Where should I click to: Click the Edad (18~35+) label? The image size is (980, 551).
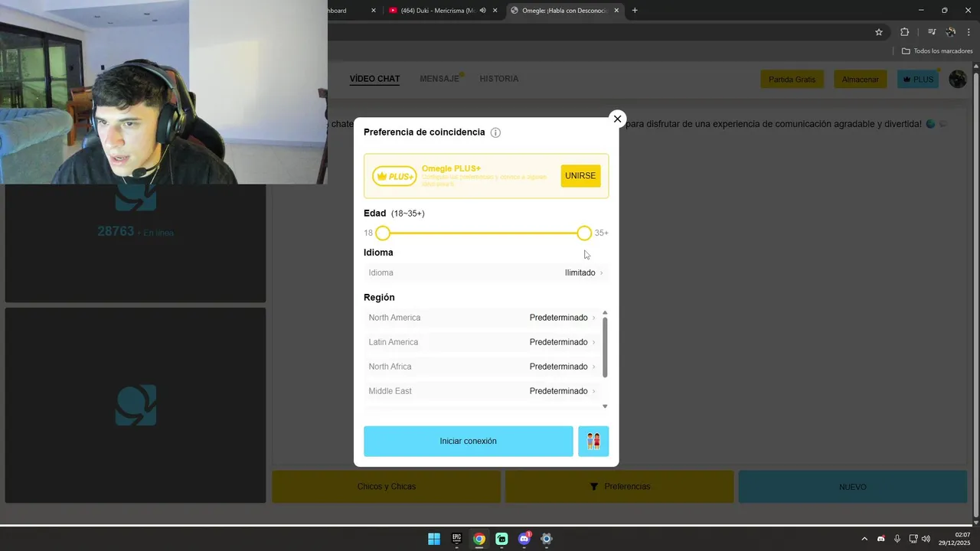click(394, 214)
